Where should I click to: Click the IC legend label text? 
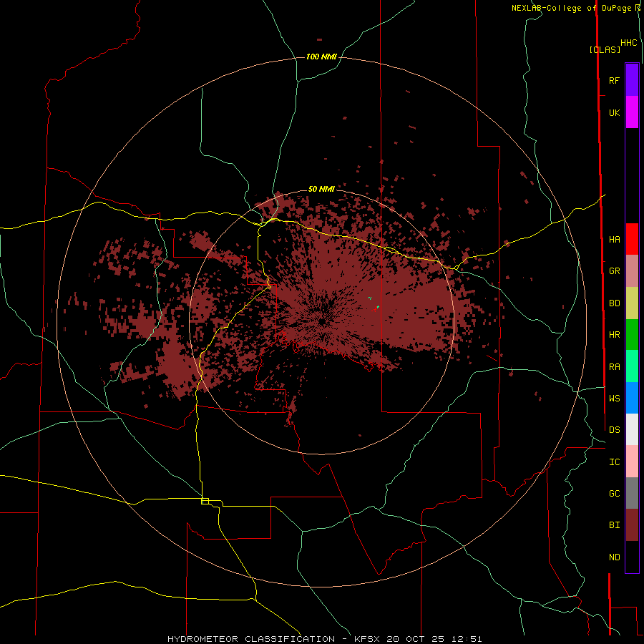[614, 462]
